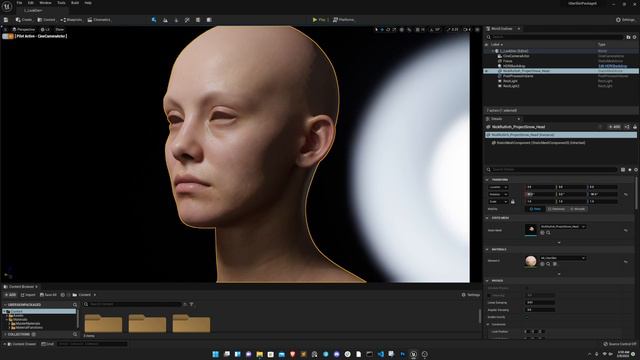The image size is (640, 360).
Task: Collapse the Transform section
Action: pyautogui.click(x=487, y=180)
